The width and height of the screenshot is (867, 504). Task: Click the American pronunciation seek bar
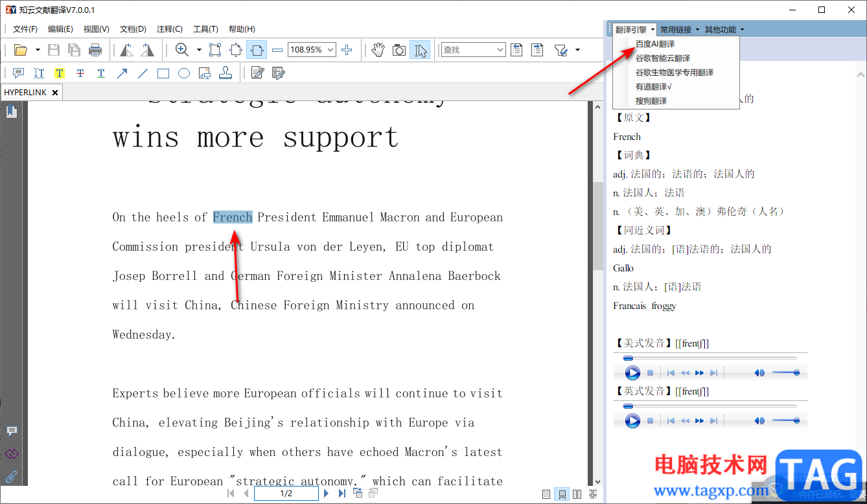(x=710, y=358)
